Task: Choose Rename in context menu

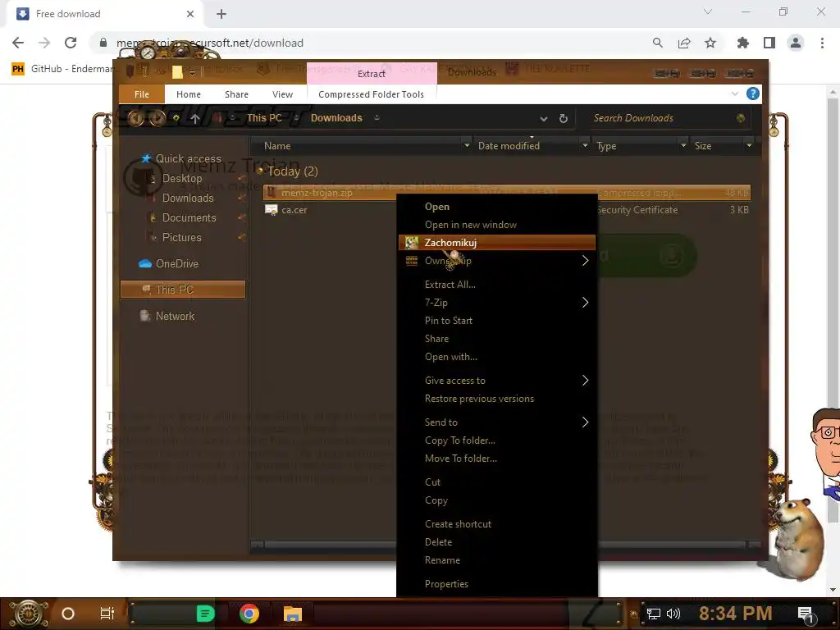Action: [442, 560]
